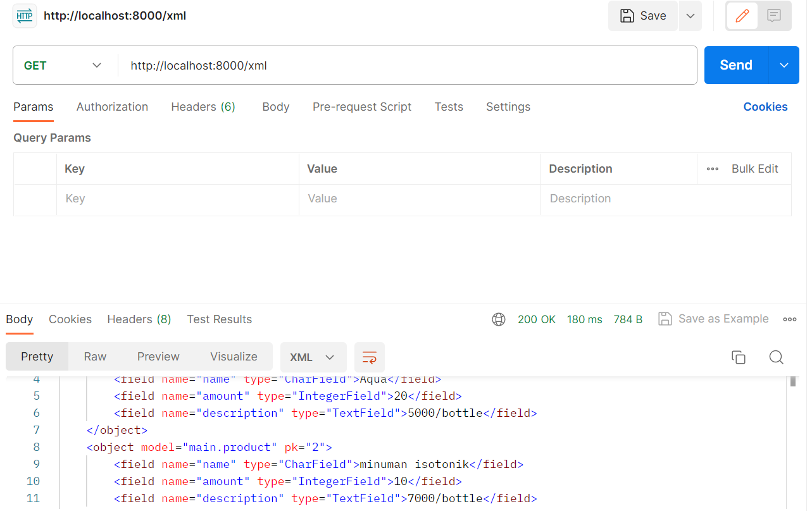The image size is (812, 511).
Task: Switch to the Headers (6) request tab
Action: (203, 106)
